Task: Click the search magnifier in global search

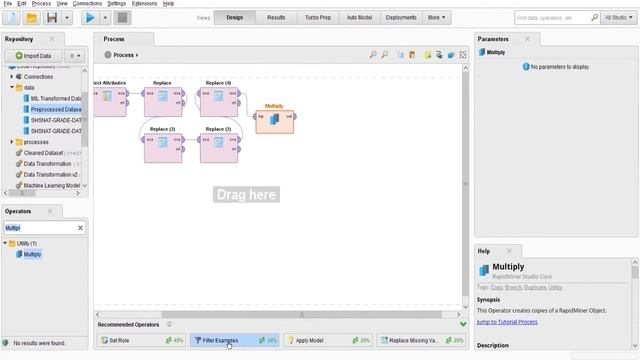Action: click(x=594, y=18)
